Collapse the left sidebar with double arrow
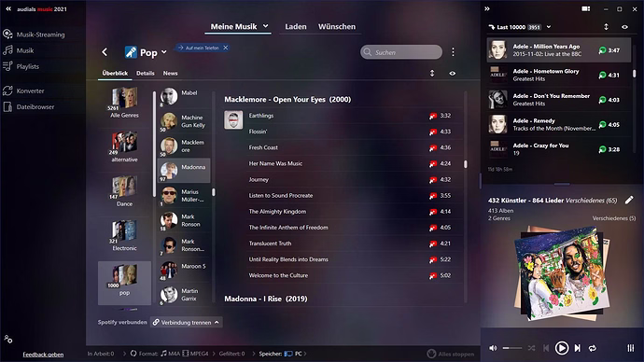 tap(8, 8)
